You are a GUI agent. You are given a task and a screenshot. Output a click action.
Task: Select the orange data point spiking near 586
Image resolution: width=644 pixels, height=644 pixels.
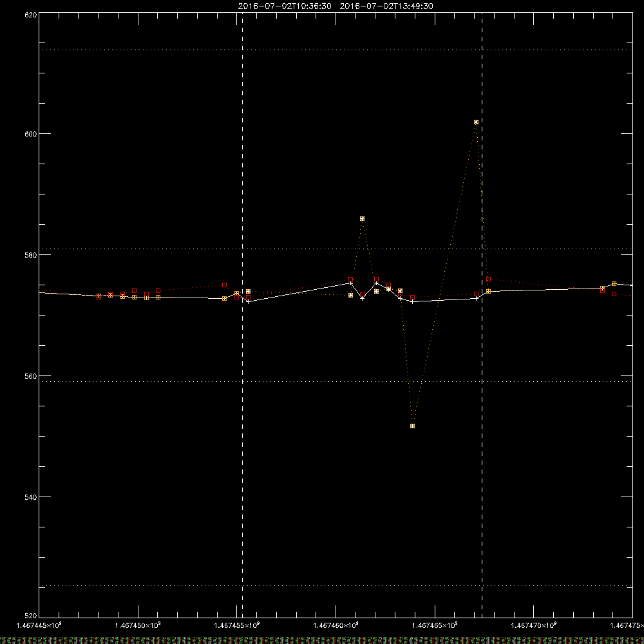tap(362, 219)
